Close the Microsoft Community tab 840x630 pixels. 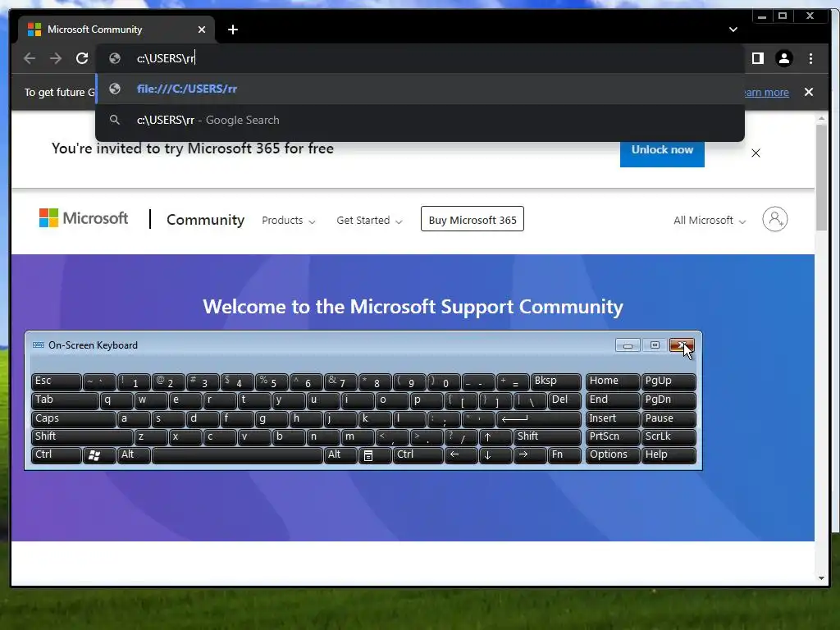202,30
